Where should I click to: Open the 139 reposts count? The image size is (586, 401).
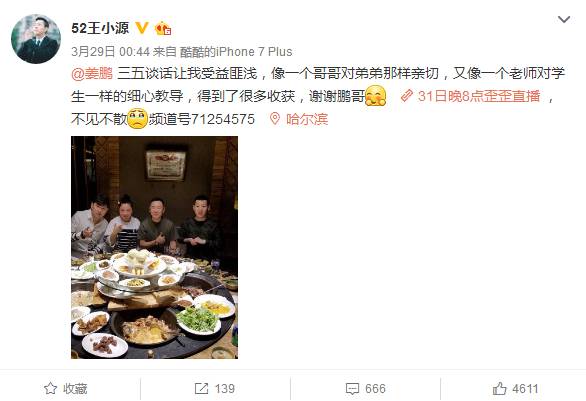point(224,389)
